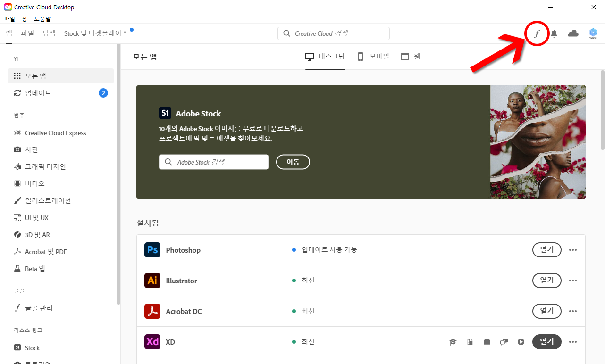Open cloud sync status icon
This screenshot has height=364, width=605.
coord(573,33)
